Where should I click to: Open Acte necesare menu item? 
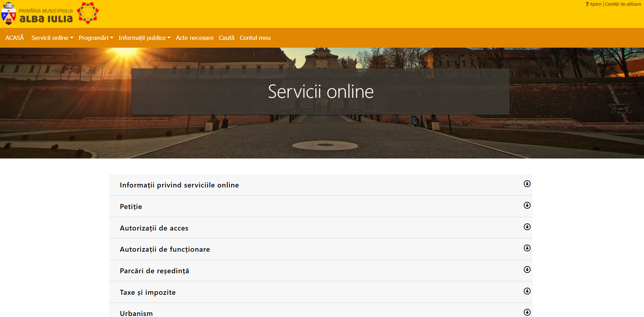pyautogui.click(x=195, y=38)
